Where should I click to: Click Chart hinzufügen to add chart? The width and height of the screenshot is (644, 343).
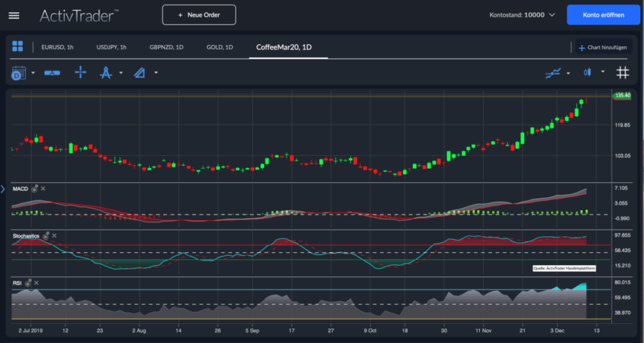click(x=603, y=48)
